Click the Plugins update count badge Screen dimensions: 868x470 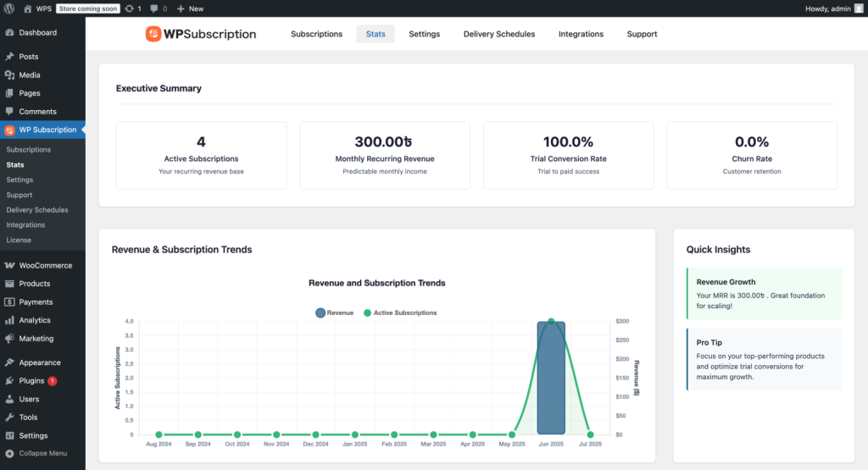(52, 381)
